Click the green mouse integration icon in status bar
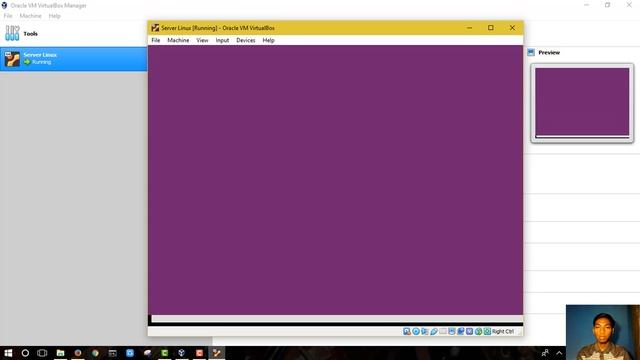640x360 pixels. pos(478,331)
